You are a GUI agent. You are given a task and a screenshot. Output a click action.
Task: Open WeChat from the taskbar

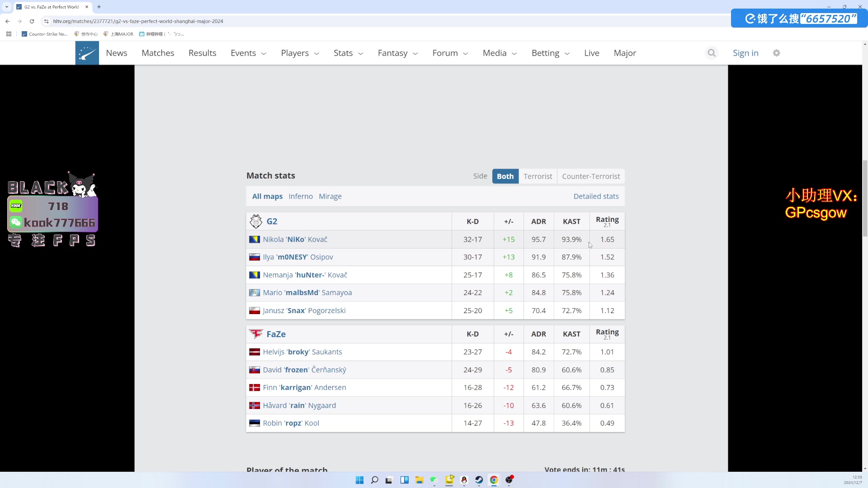(x=434, y=480)
